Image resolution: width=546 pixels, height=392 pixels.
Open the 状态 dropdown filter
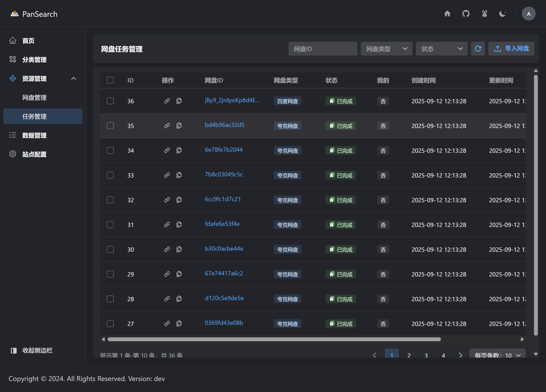(441, 49)
